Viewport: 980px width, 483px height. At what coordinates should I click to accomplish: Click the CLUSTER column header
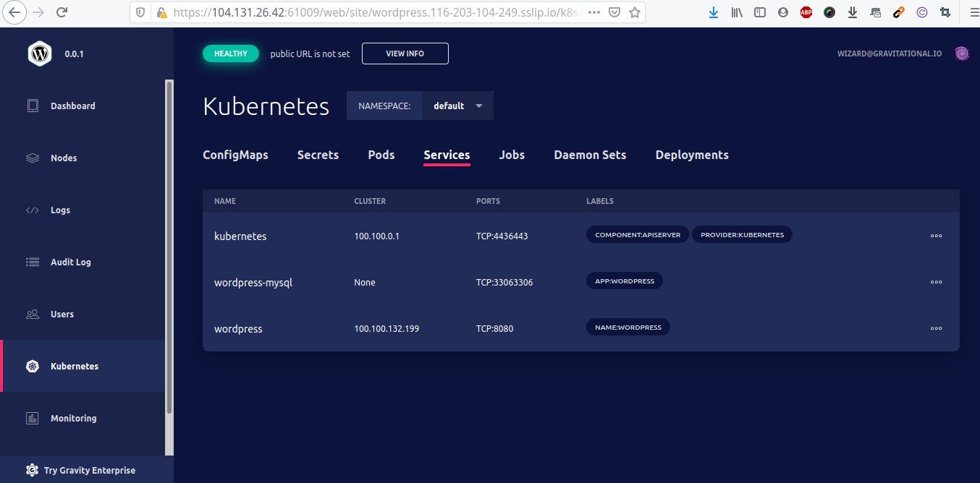click(370, 201)
